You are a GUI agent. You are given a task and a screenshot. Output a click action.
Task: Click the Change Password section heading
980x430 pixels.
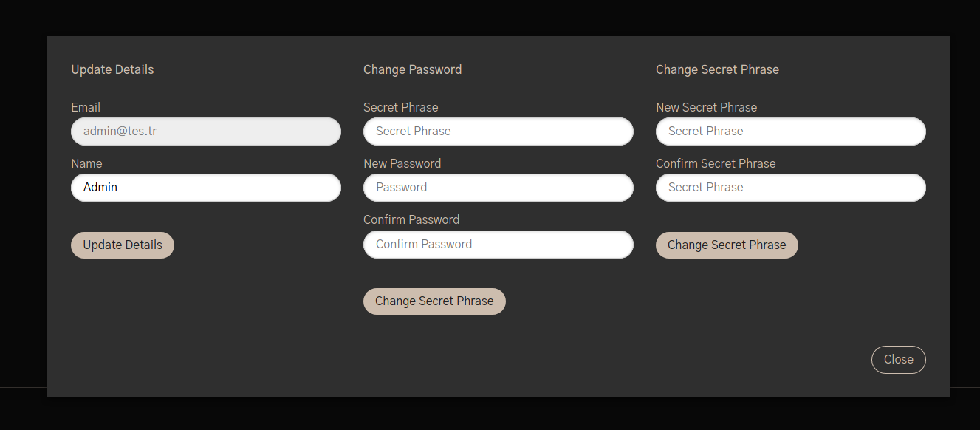412,69
